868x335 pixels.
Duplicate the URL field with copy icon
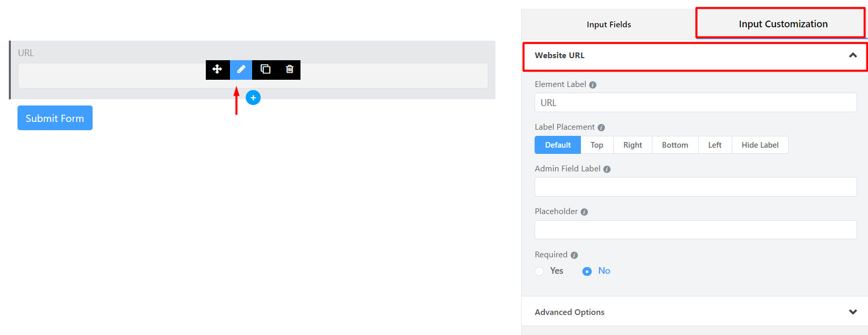click(265, 69)
